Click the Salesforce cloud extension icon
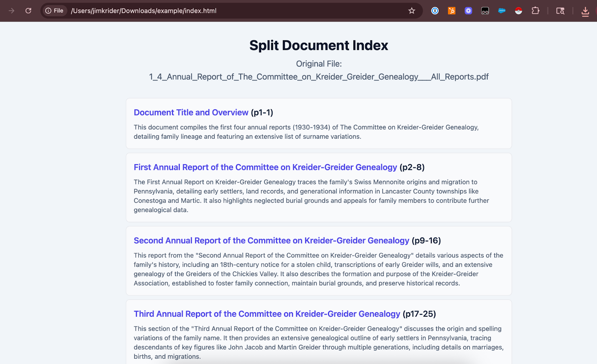The height and width of the screenshot is (364, 597). (x=502, y=11)
